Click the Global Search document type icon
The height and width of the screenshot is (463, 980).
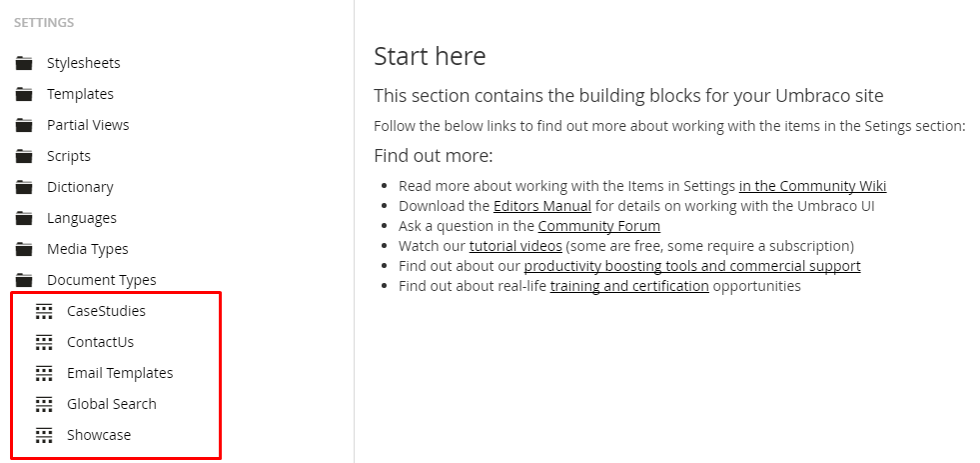[x=44, y=404]
